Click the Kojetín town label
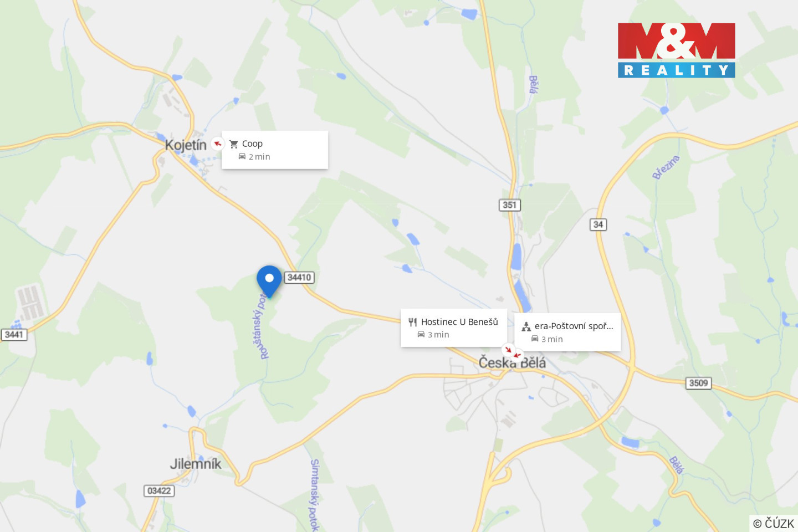The width and height of the screenshot is (798, 532). (x=186, y=145)
